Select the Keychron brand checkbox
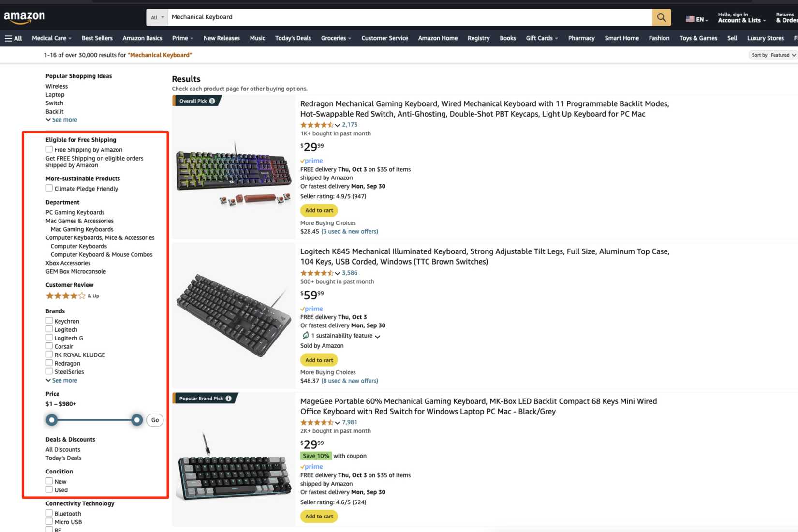 49,320
